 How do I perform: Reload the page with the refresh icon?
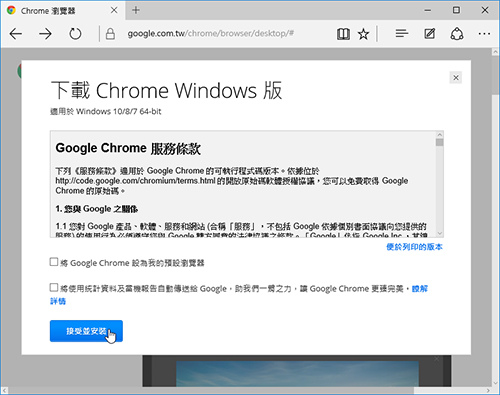coord(75,34)
